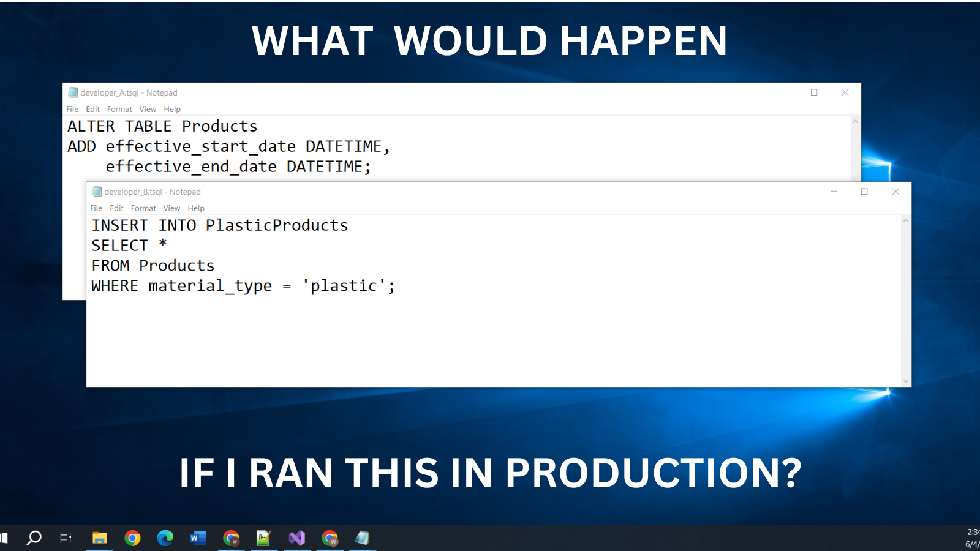The width and height of the screenshot is (980, 551).
Task: Click the Notepad icon in developer_B.tsql title bar
Action: pos(97,192)
